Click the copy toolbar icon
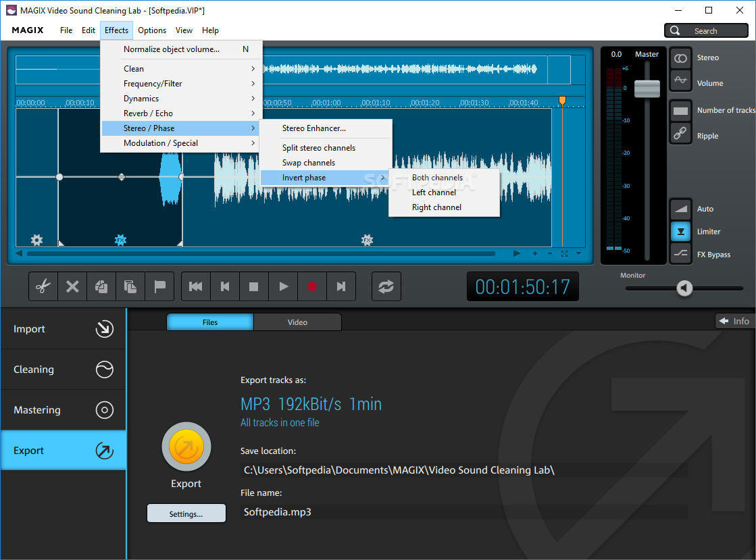Image resolution: width=756 pixels, height=560 pixels. click(101, 286)
